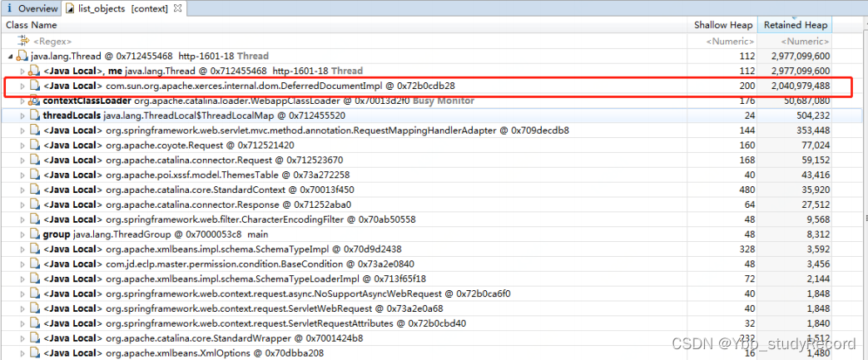Expand the StandardContext row
Image resolution: width=868 pixels, height=360 pixels.
[22, 190]
